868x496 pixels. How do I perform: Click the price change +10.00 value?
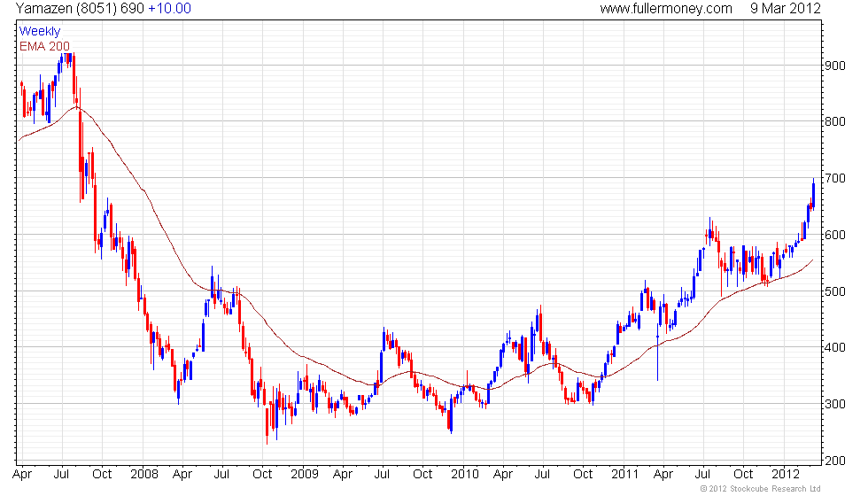coord(169,8)
